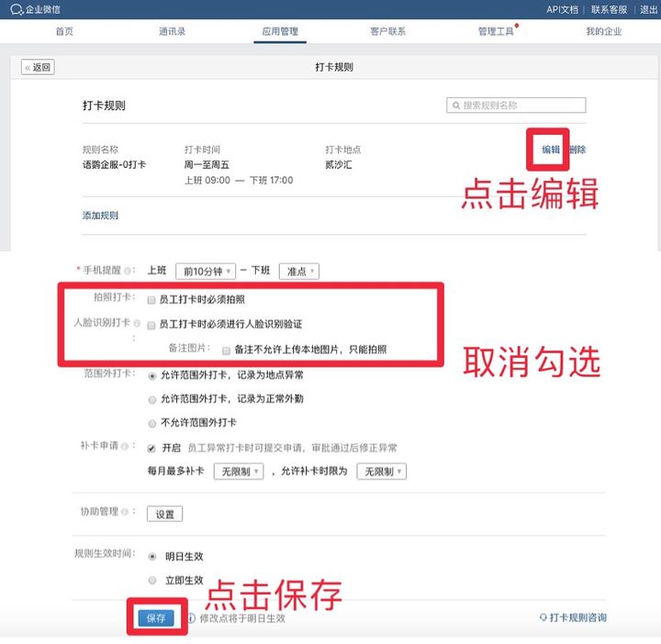Image resolution: width=661 pixels, height=644 pixels.
Task: Open the 前10分钟 reminder dropdown
Action: coord(206,272)
